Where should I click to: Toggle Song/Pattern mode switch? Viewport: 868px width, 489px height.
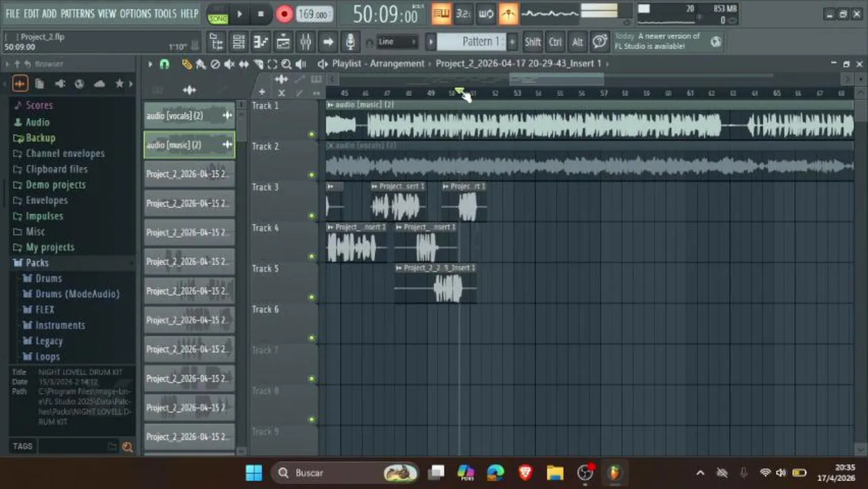tap(218, 14)
